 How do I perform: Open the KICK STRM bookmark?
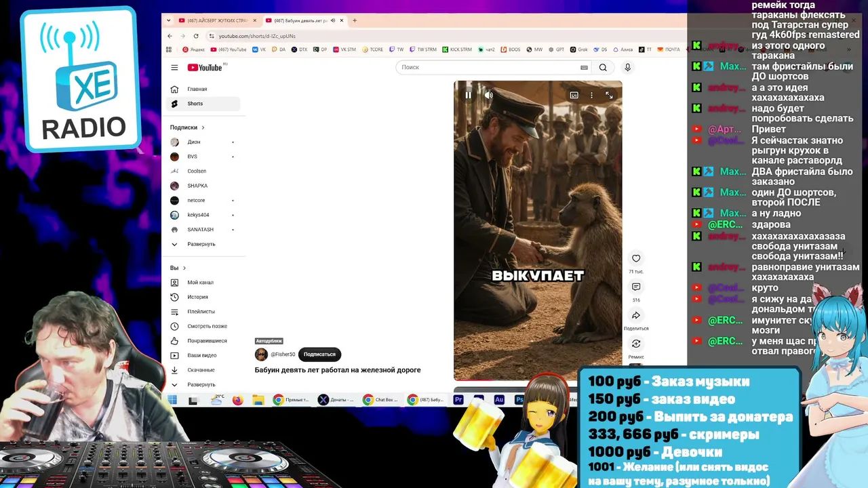457,49
